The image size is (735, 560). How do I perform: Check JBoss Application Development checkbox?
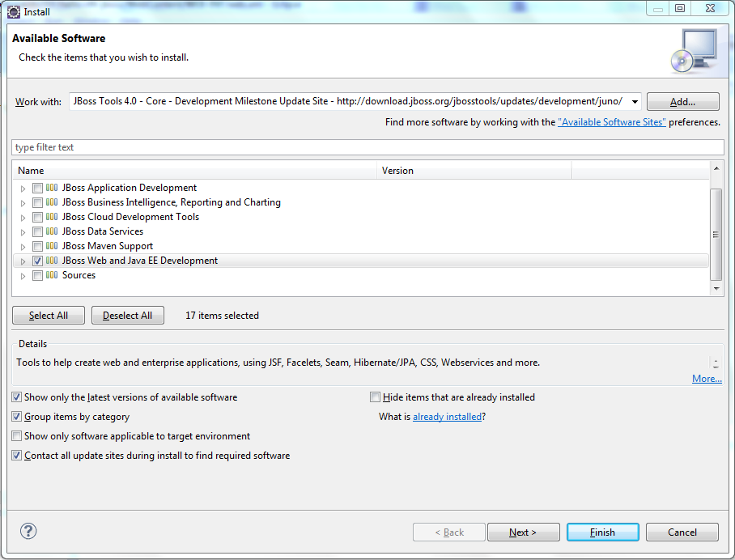pos(37,189)
